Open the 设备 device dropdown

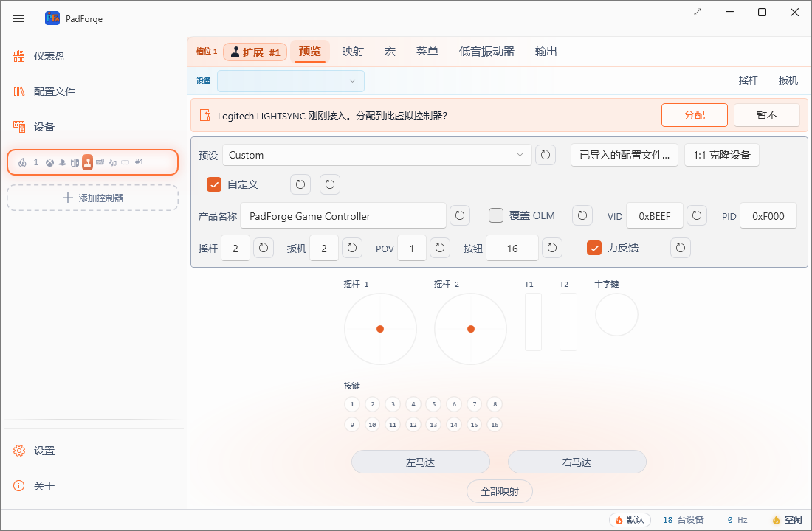tap(291, 80)
